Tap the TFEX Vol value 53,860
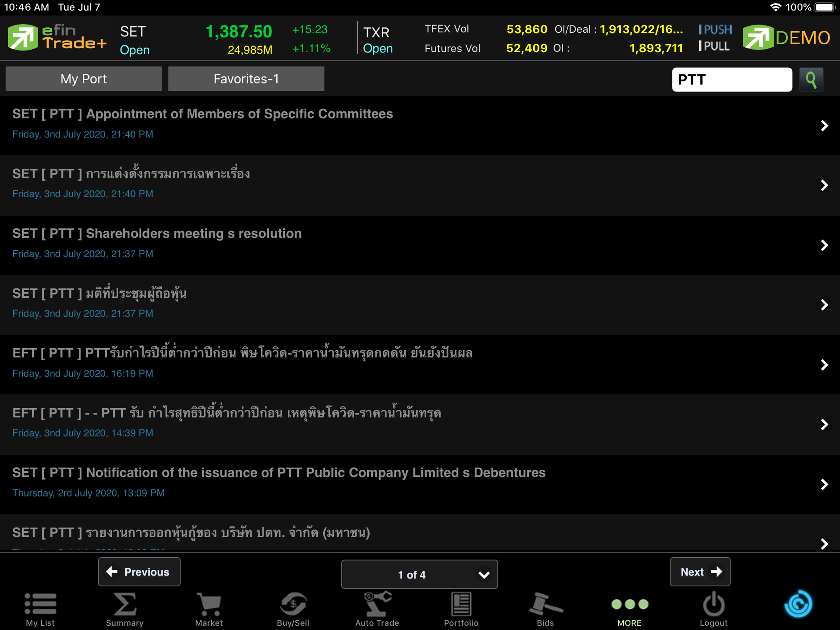This screenshot has width=840, height=630. [x=527, y=29]
